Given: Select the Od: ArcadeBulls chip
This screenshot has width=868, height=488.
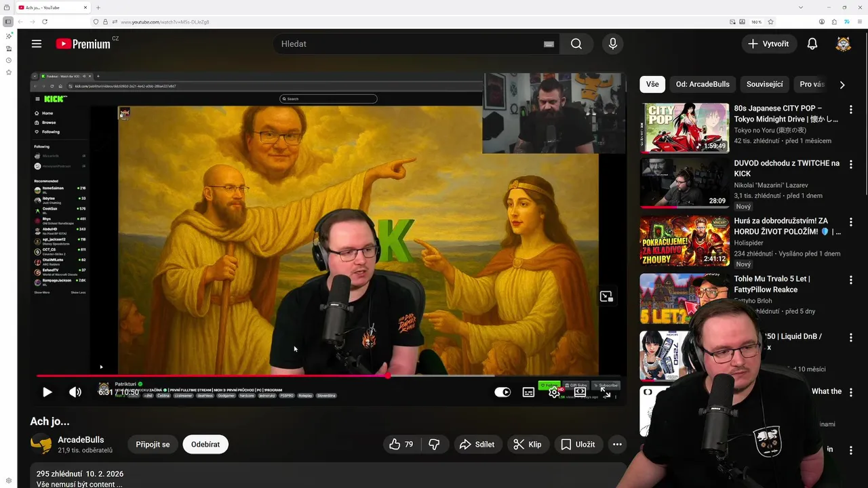Looking at the screenshot, I should (x=703, y=84).
